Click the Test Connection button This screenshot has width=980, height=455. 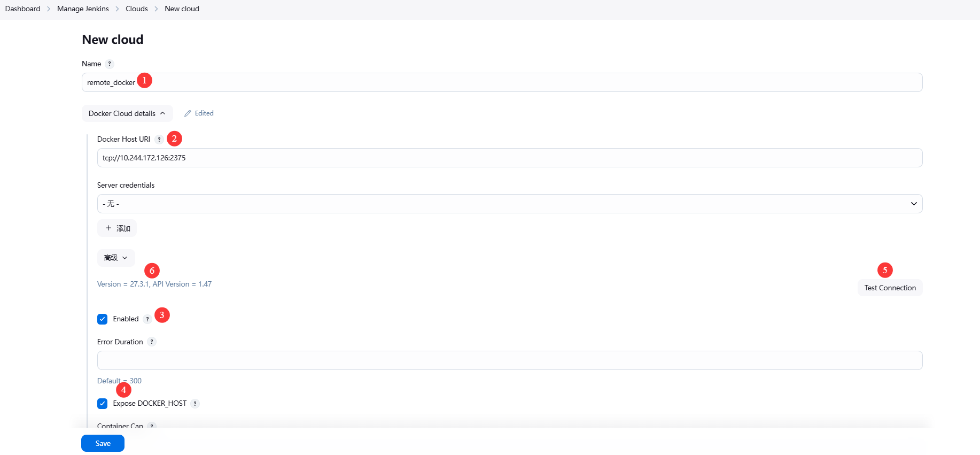[x=890, y=288]
